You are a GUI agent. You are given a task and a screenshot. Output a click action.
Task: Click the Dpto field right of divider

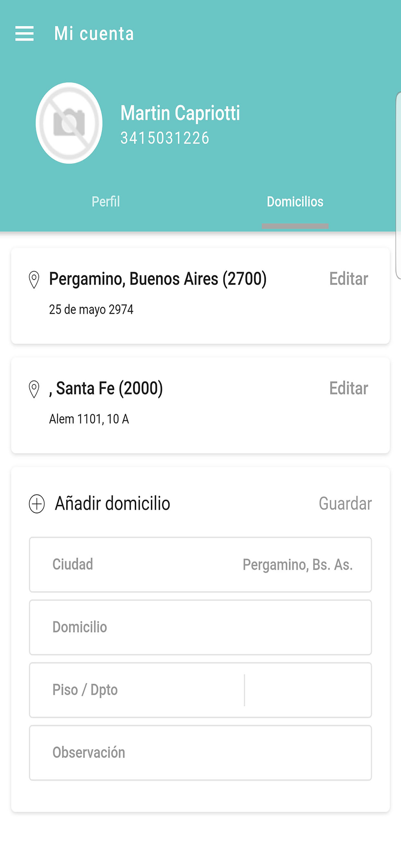(307, 690)
